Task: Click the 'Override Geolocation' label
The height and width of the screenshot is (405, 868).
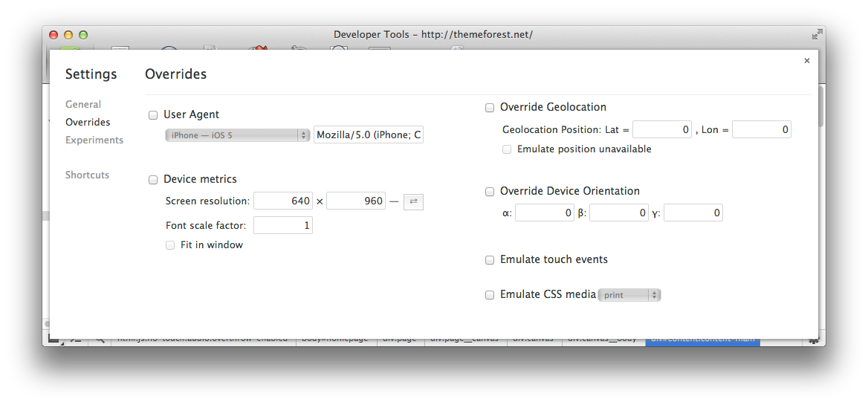Action: point(553,107)
